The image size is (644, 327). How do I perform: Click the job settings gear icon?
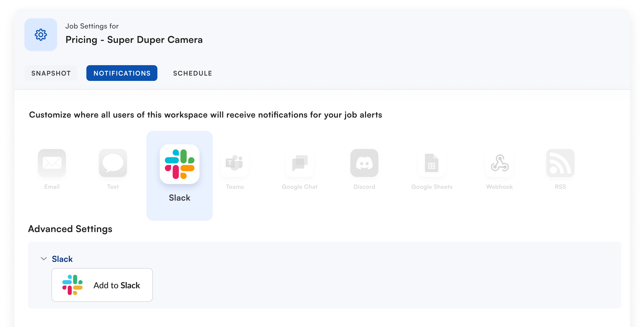pos(41,34)
